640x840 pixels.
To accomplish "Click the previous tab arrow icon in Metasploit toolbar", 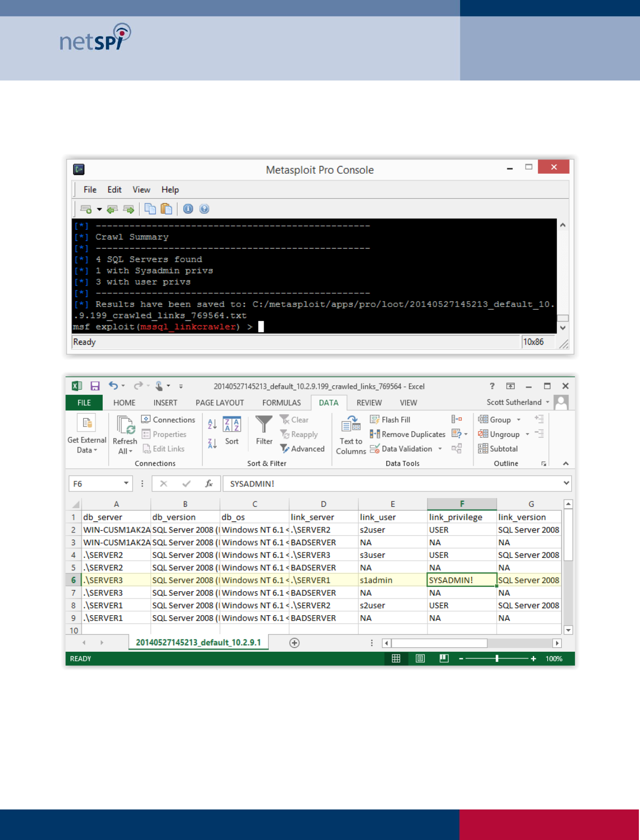I will 112,209.
